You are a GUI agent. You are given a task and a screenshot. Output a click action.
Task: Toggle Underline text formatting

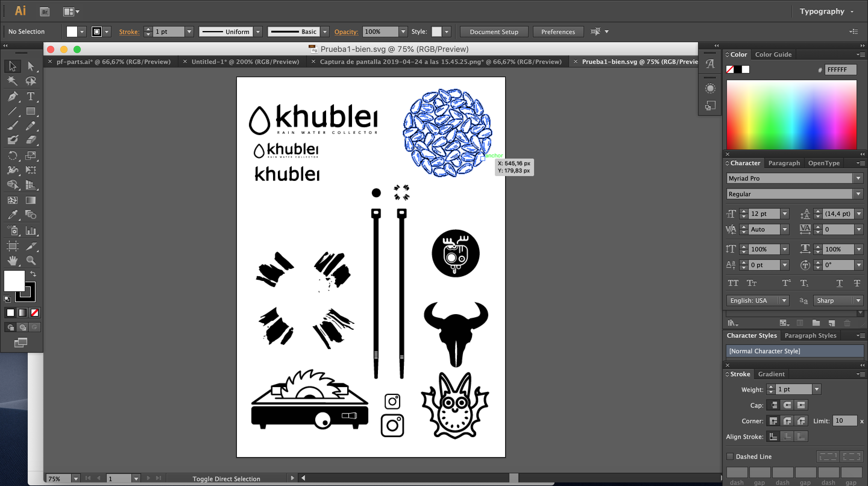[x=839, y=283]
